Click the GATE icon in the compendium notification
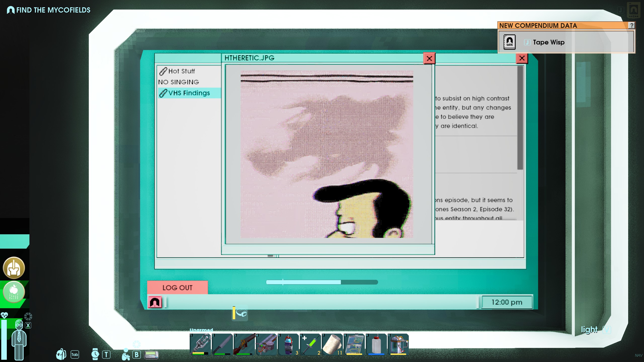 (509, 42)
